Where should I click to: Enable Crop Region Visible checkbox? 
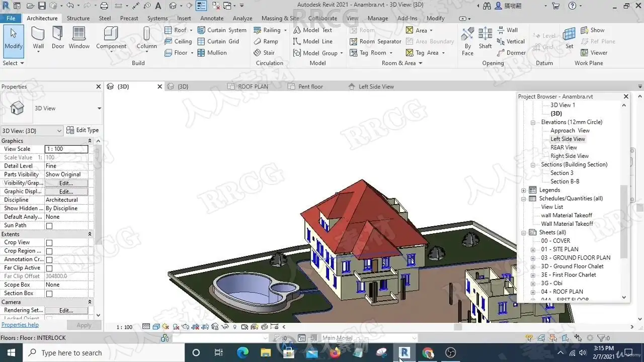click(x=49, y=251)
